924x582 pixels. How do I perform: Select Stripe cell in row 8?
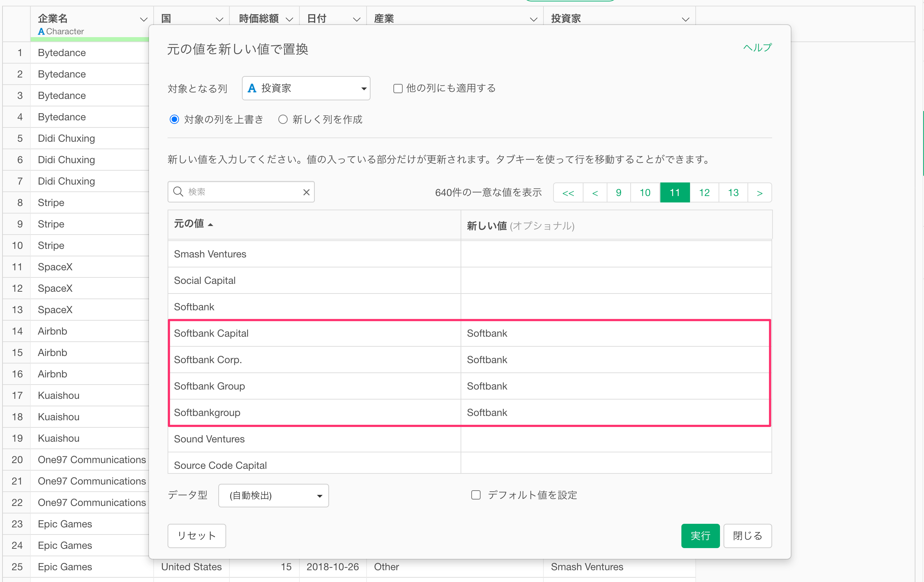click(x=89, y=202)
